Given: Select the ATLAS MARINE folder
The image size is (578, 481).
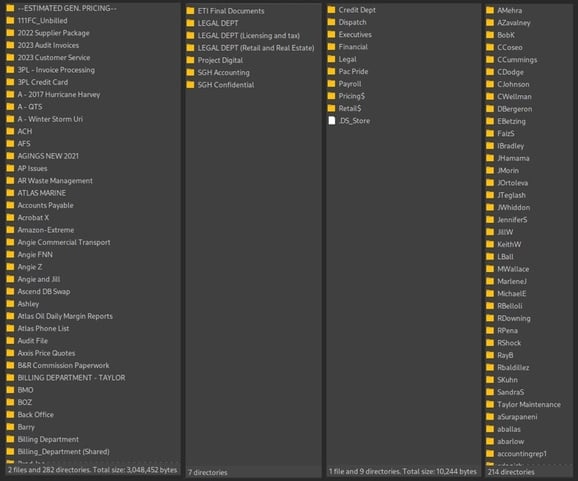Looking at the screenshot, I should 42,193.
